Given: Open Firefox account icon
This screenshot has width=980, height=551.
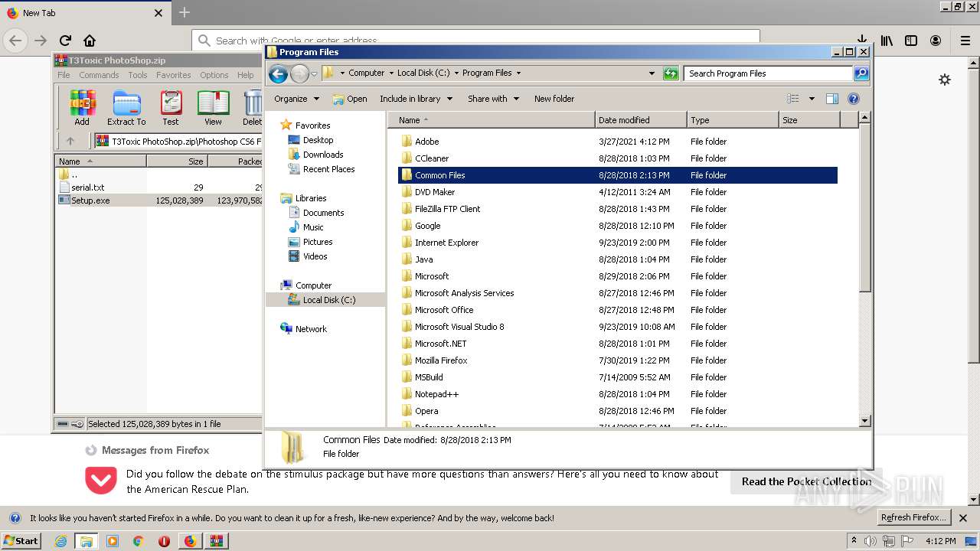Looking at the screenshot, I should [936, 41].
